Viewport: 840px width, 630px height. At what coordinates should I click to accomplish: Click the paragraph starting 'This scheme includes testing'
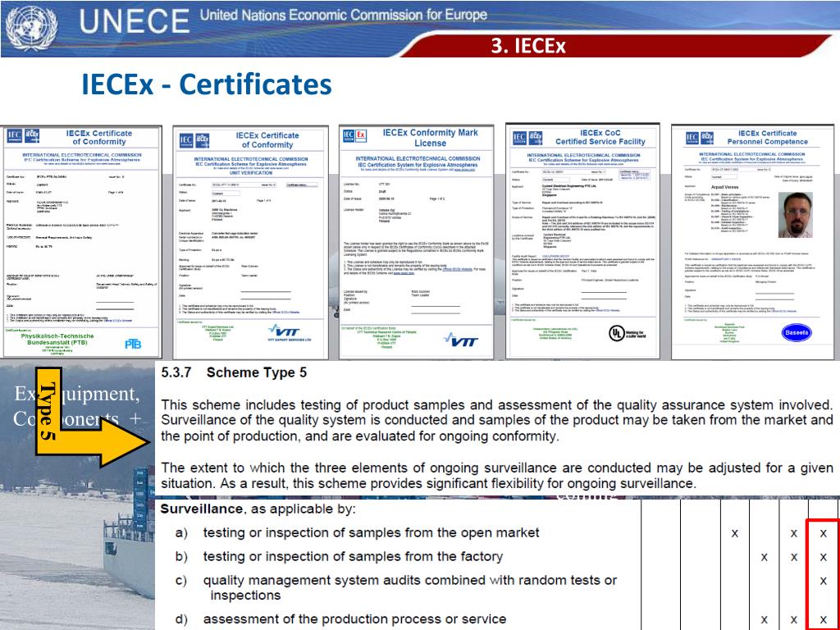coord(496,421)
